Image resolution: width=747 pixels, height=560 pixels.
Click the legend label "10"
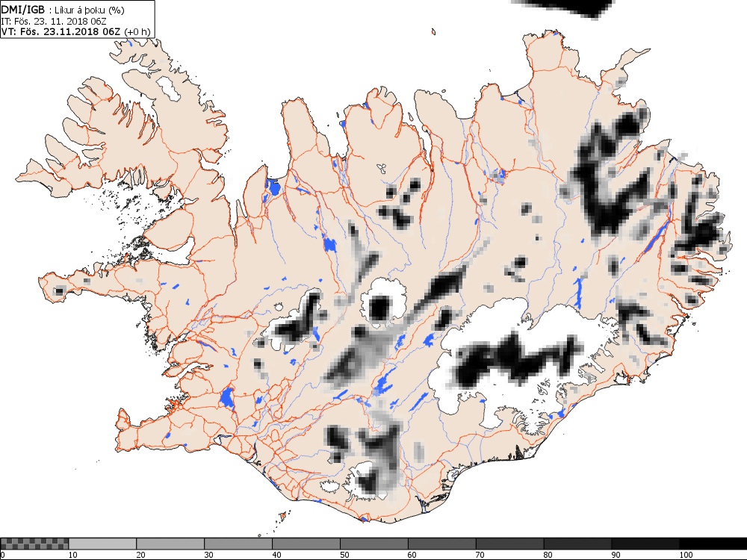(x=73, y=555)
